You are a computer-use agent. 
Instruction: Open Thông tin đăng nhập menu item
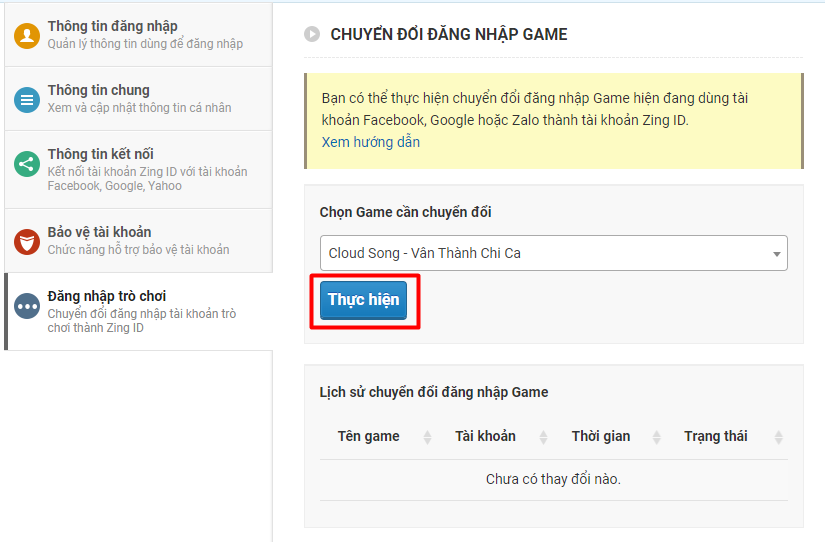coord(138,35)
